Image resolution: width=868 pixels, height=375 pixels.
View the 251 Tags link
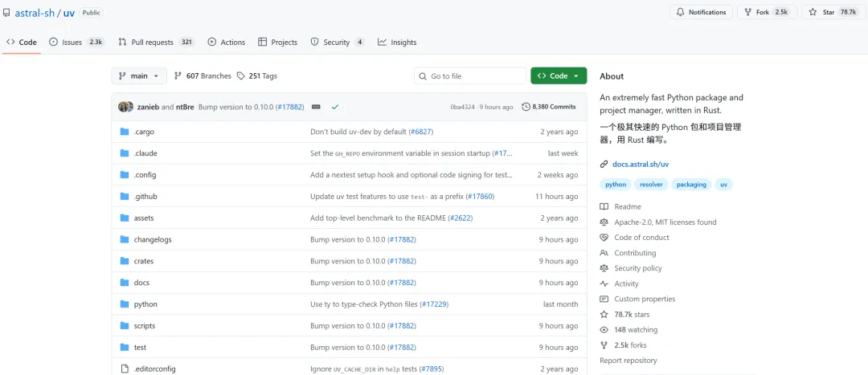[257, 75]
